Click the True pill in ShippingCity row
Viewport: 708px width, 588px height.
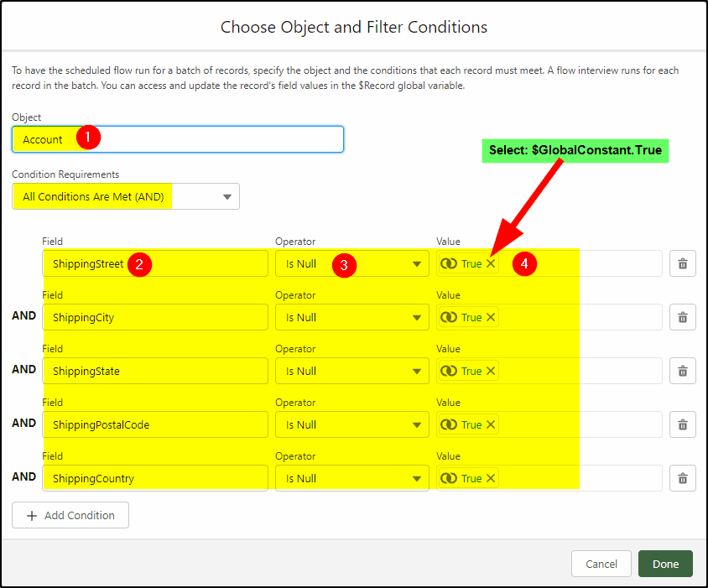[x=468, y=317]
